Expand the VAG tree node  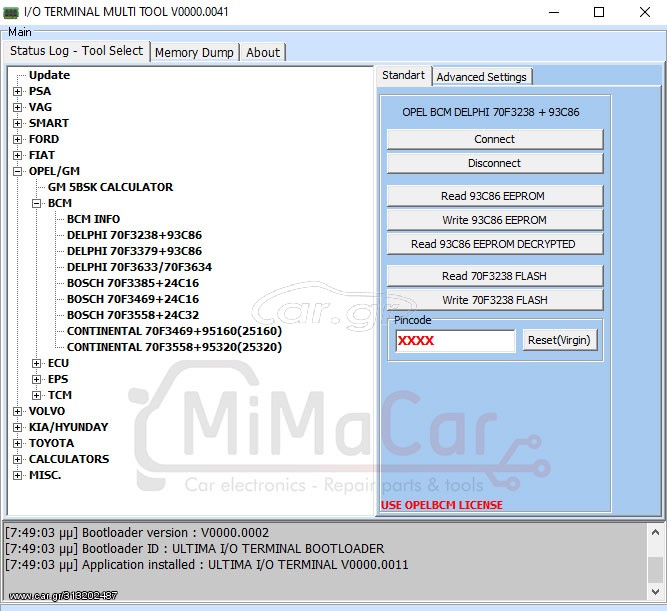(x=17, y=107)
